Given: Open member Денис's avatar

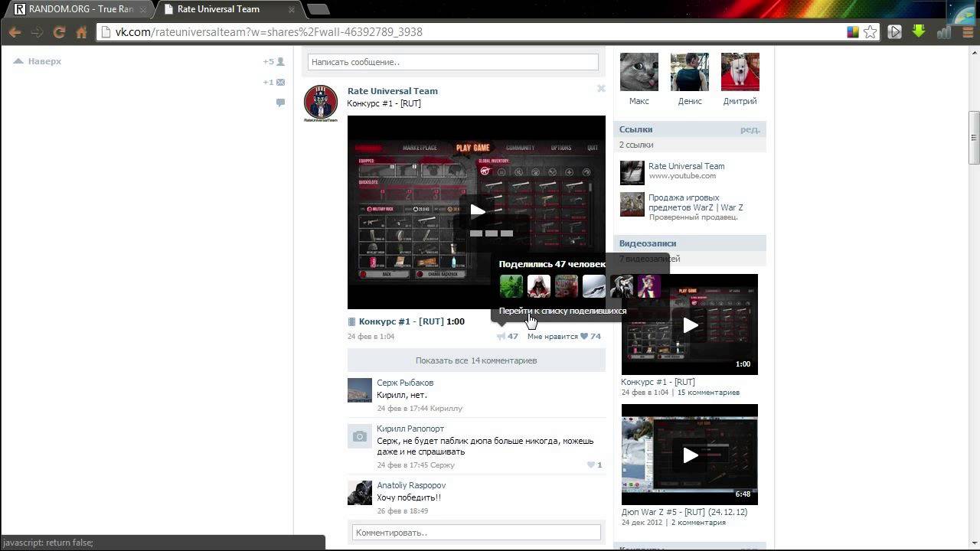Looking at the screenshot, I should pos(690,72).
